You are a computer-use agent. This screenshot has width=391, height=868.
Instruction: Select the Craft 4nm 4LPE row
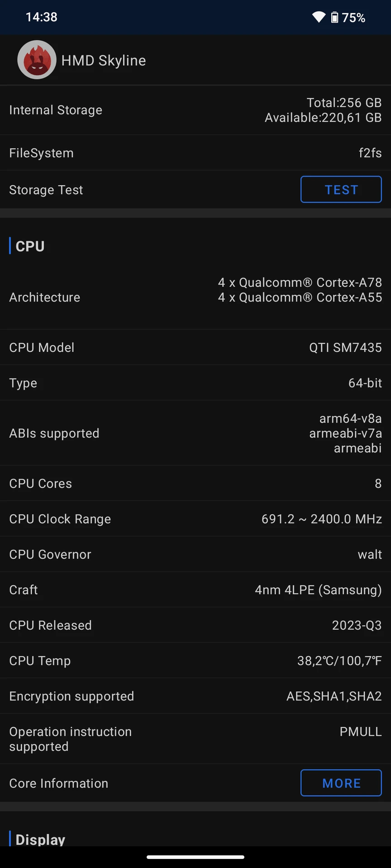[195, 590]
